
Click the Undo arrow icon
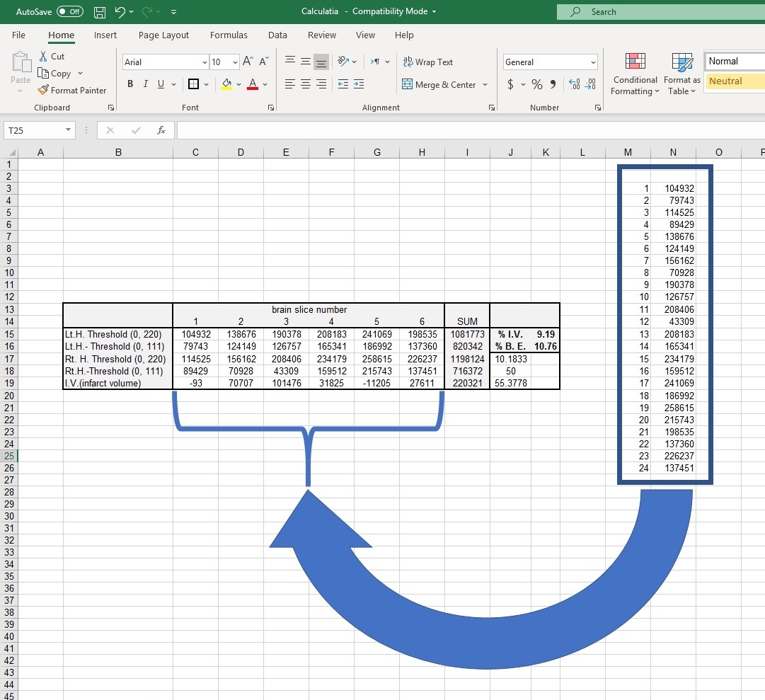point(120,12)
